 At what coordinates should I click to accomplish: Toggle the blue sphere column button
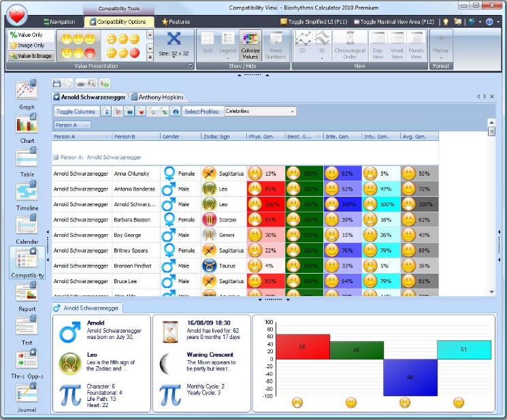[176, 112]
